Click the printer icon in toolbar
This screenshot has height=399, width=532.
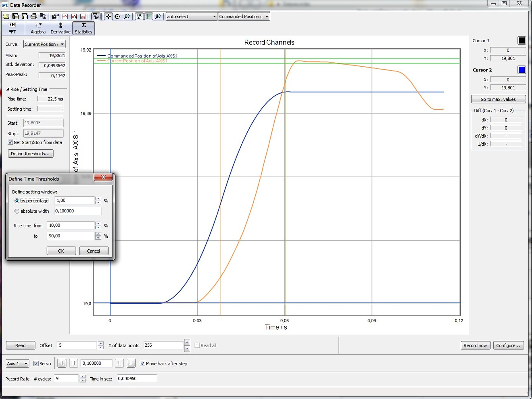(34, 16)
